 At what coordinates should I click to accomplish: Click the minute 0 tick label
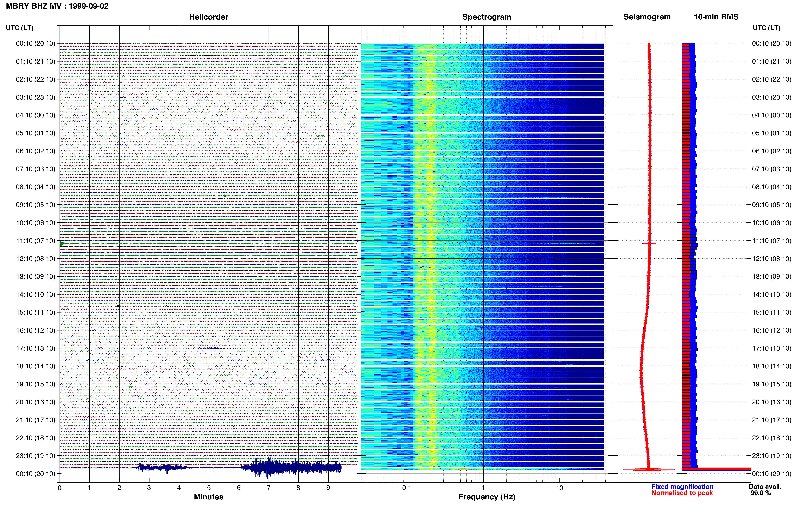click(59, 488)
